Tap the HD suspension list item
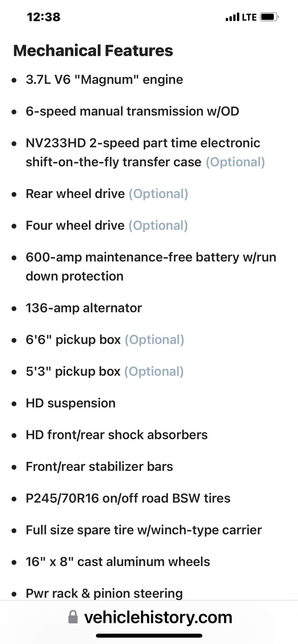 pos(71,403)
